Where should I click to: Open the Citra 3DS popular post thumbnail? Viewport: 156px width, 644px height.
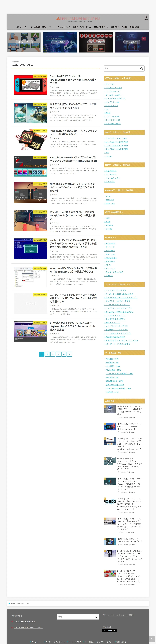110,441
